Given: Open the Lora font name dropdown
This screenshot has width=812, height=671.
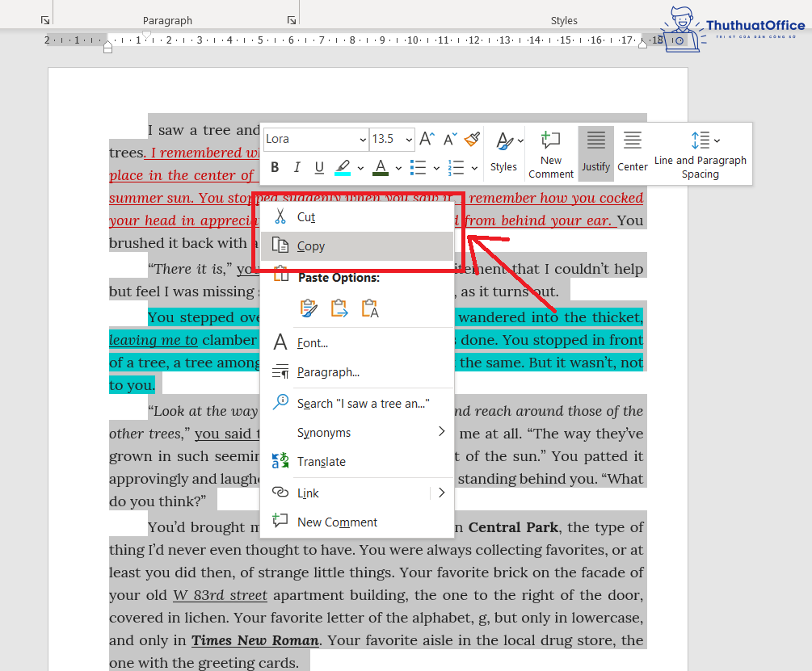Looking at the screenshot, I should tap(363, 139).
